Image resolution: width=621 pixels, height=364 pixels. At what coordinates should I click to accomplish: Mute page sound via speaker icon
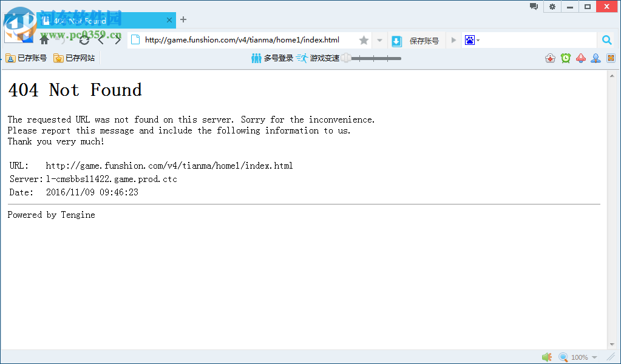click(x=547, y=357)
